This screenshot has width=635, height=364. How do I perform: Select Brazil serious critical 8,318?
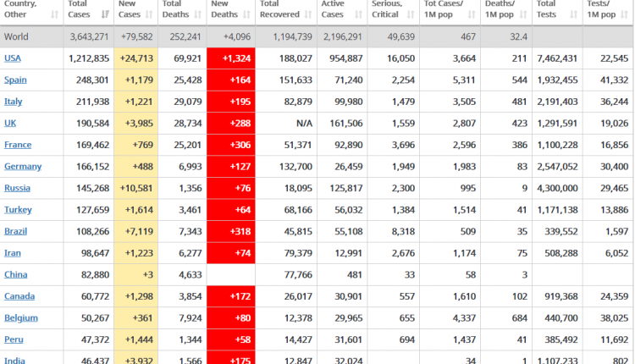point(403,231)
